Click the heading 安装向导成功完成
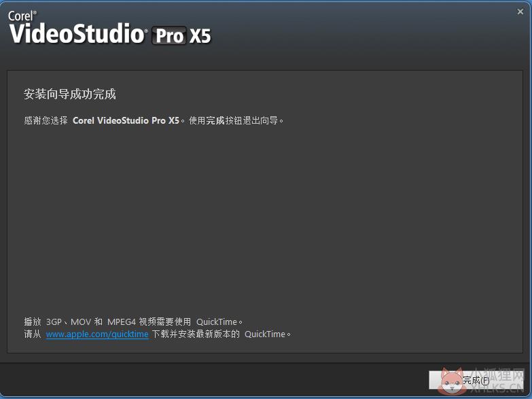 [70, 94]
